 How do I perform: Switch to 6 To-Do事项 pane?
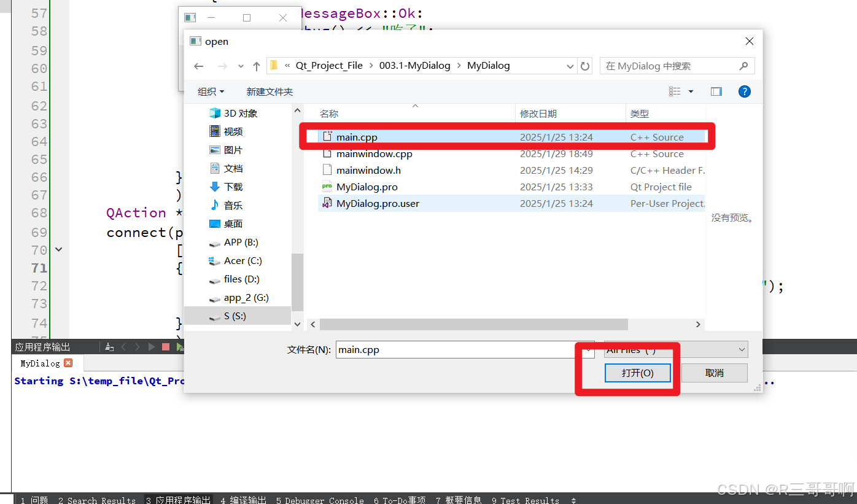coord(400,500)
